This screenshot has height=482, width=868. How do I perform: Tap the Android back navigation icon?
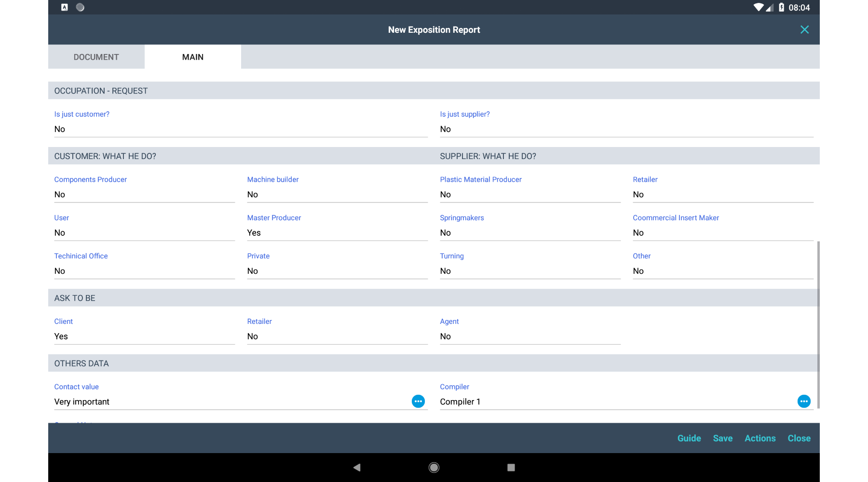click(357, 467)
